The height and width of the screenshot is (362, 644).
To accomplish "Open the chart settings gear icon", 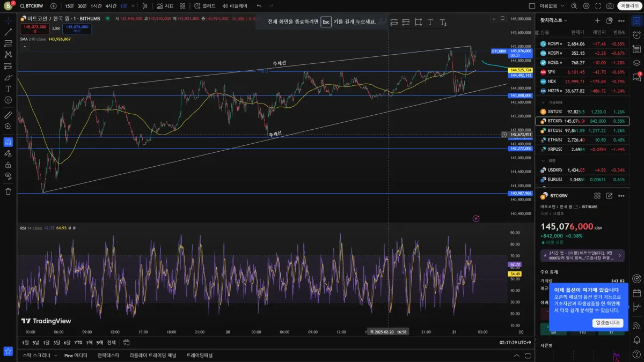I will tap(586, 6).
